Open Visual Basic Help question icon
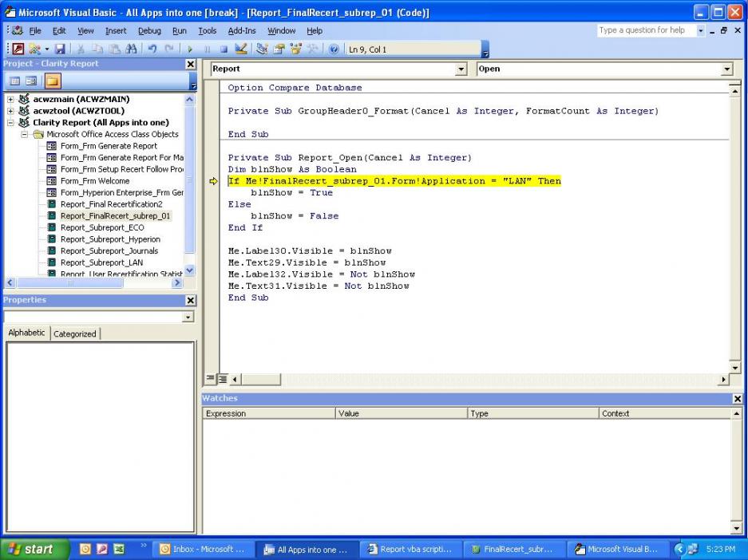This screenshot has width=748, height=560. coord(334,49)
